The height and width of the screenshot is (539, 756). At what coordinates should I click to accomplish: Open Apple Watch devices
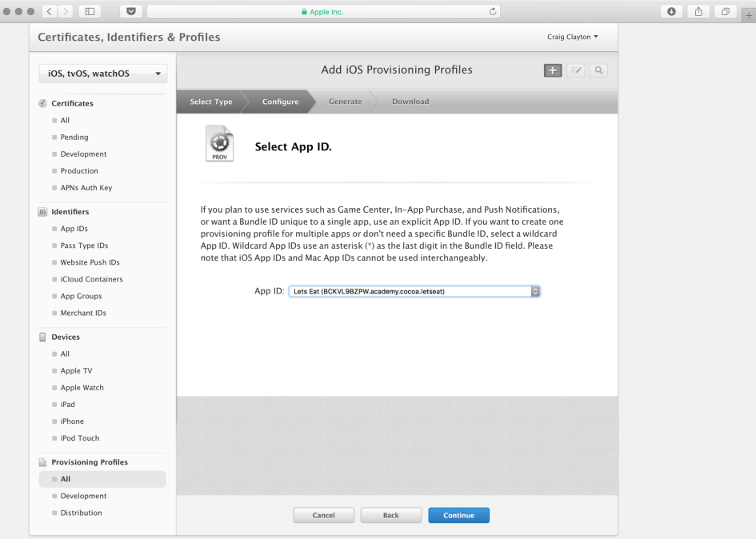(82, 388)
